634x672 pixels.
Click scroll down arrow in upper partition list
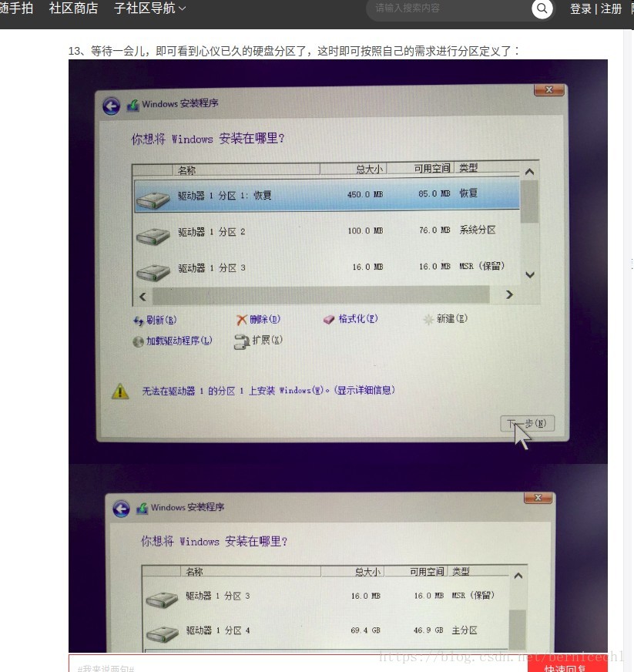pyautogui.click(x=530, y=274)
